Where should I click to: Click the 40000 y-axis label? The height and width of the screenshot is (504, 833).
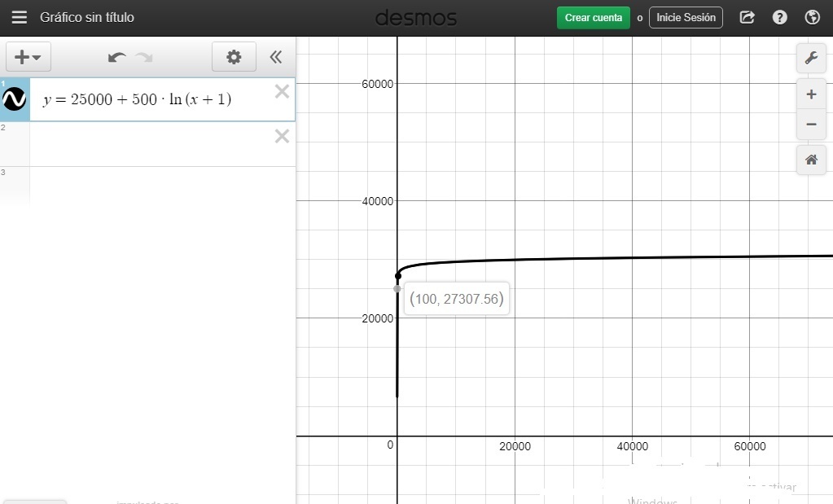(x=377, y=201)
